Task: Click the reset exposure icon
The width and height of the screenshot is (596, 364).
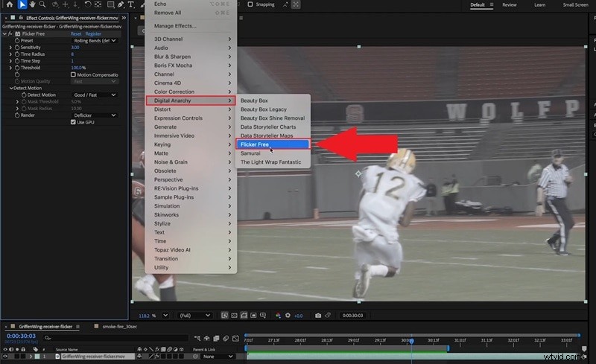Action: coord(288,316)
